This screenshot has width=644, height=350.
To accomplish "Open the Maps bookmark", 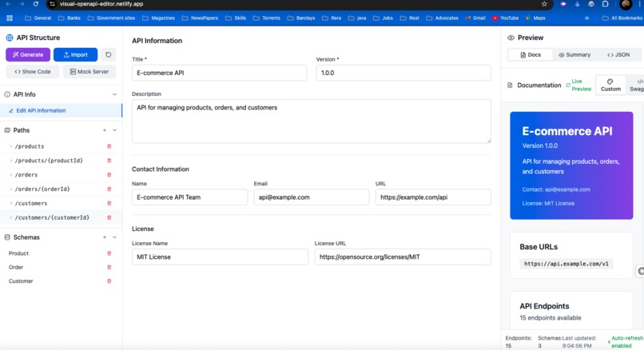I will (535, 18).
